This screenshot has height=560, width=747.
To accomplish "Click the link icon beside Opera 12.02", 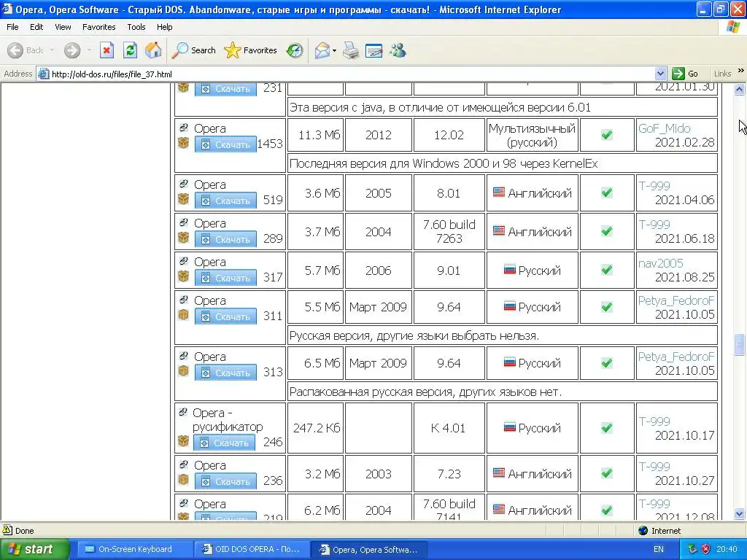I will [x=183, y=128].
